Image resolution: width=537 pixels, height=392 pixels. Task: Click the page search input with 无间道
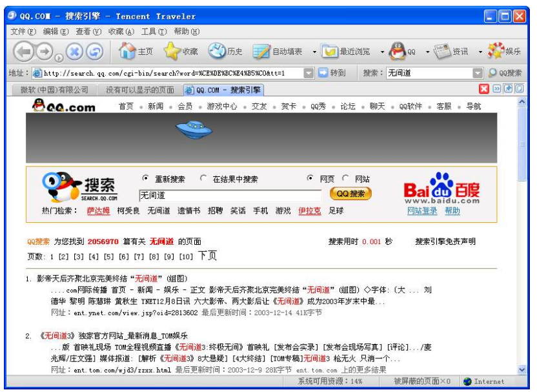click(x=230, y=194)
